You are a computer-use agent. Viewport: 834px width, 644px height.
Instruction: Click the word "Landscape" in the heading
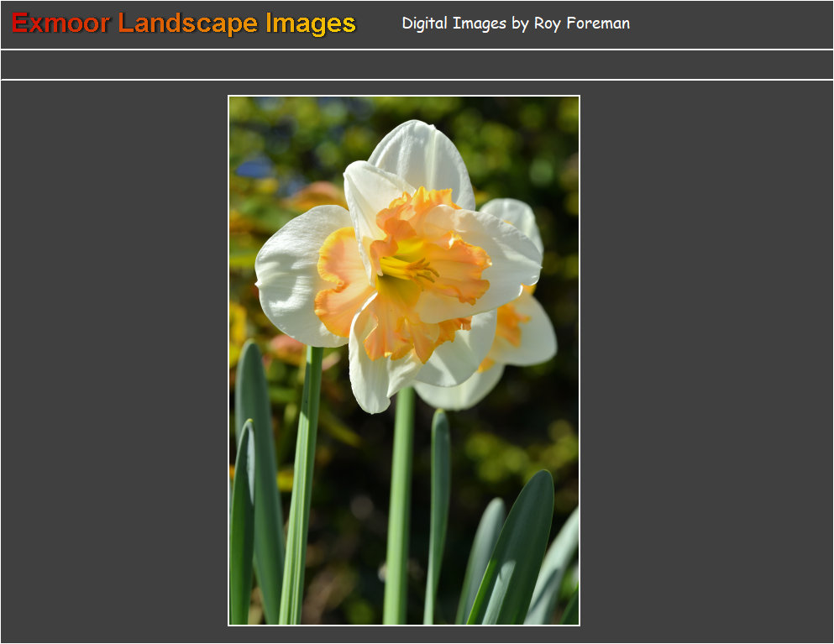(188, 24)
